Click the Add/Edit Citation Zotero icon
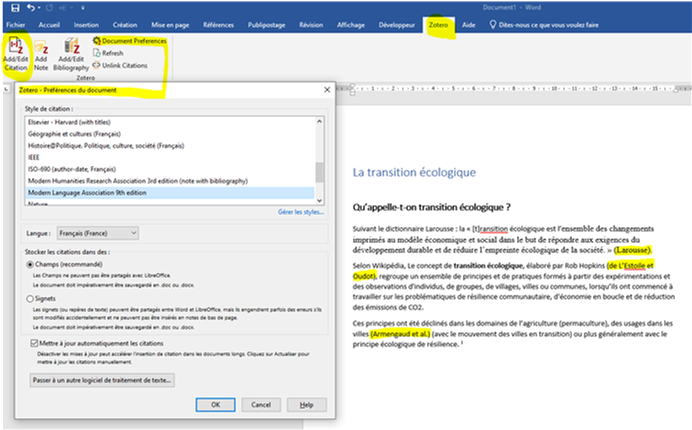The height and width of the screenshot is (430, 692). pos(15,54)
